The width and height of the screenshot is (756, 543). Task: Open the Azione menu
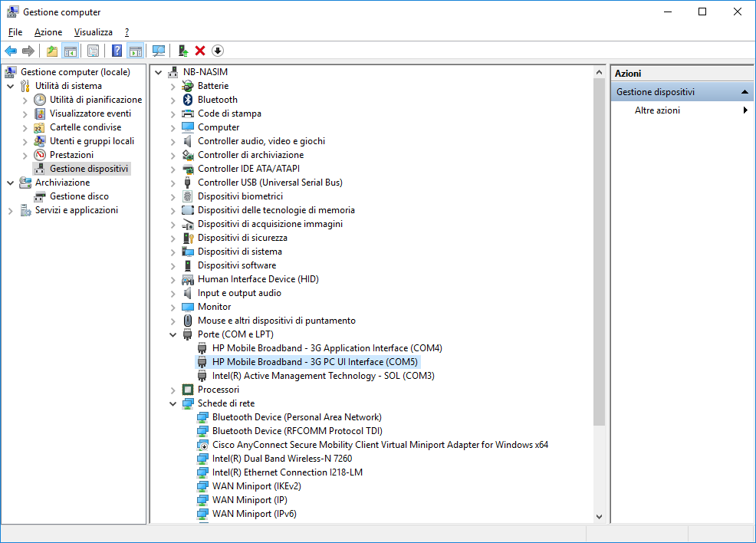pyautogui.click(x=48, y=32)
